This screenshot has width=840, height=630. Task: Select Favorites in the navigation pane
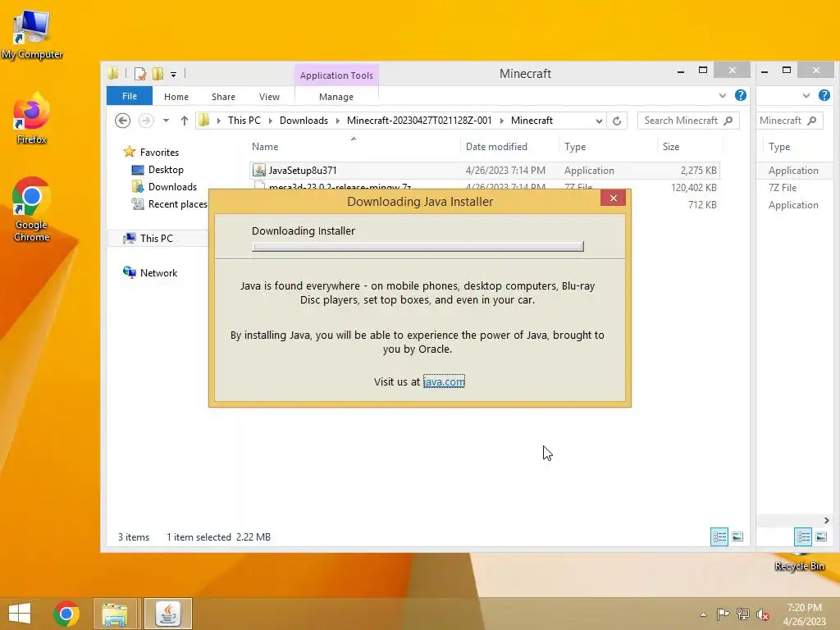tap(159, 152)
